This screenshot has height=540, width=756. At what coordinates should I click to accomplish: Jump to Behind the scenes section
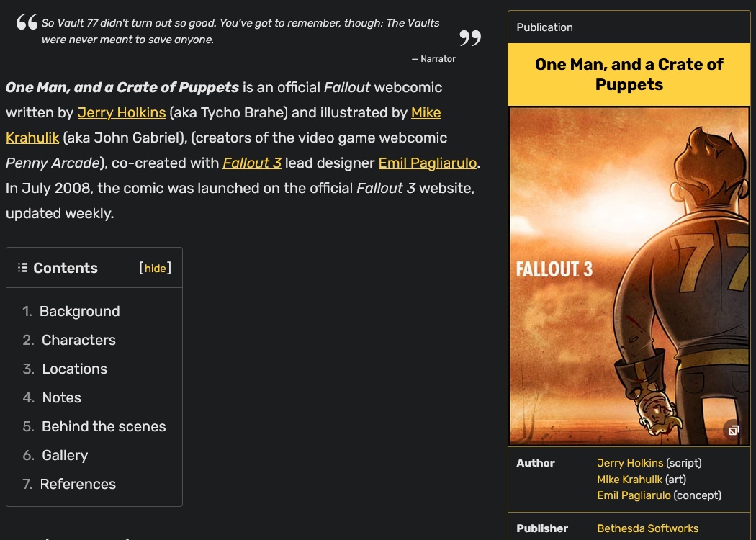coord(104,427)
